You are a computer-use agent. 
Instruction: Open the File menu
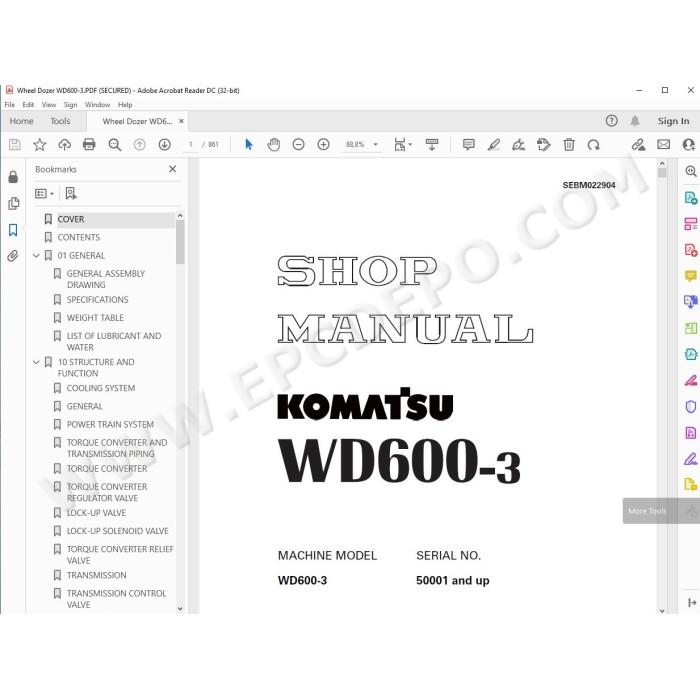coord(9,104)
